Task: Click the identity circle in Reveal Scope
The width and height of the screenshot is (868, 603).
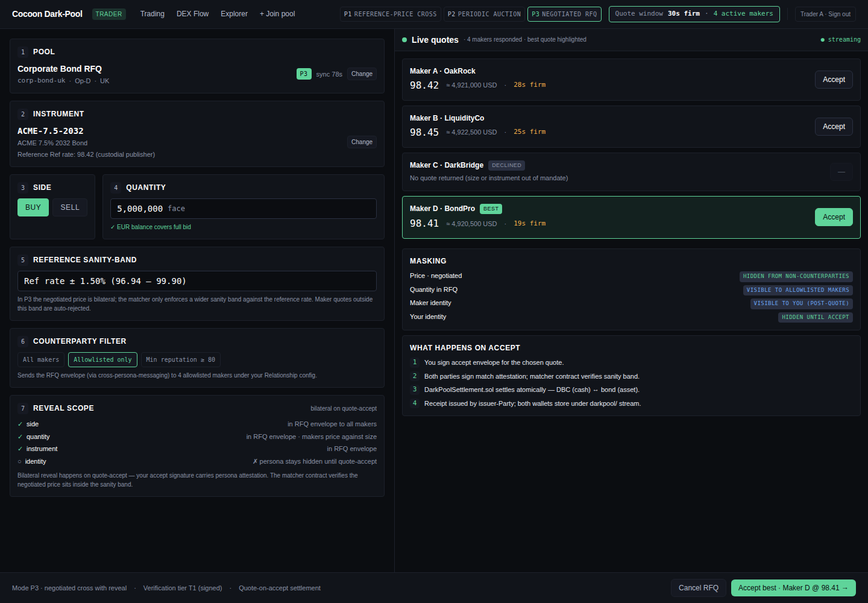Action: point(20,461)
